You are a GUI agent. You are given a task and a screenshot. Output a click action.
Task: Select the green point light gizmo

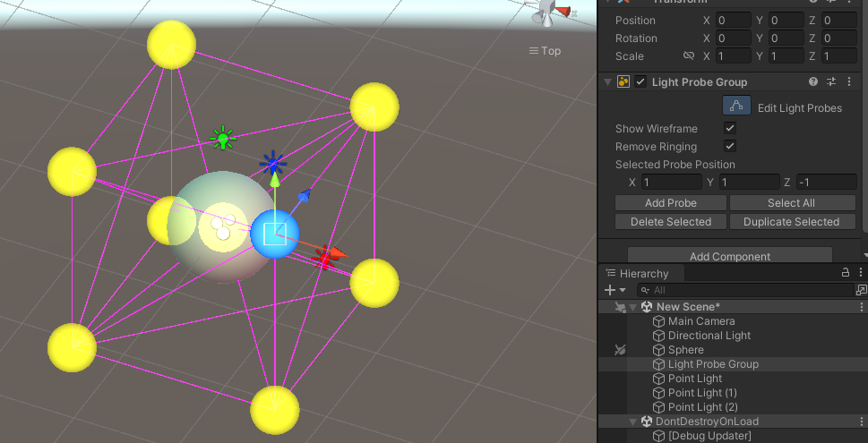[x=222, y=138]
